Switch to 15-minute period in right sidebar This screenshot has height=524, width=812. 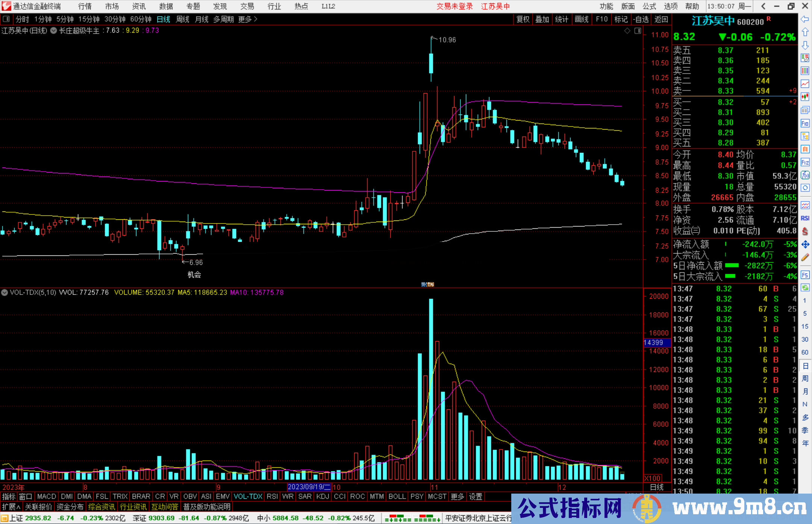point(804,326)
